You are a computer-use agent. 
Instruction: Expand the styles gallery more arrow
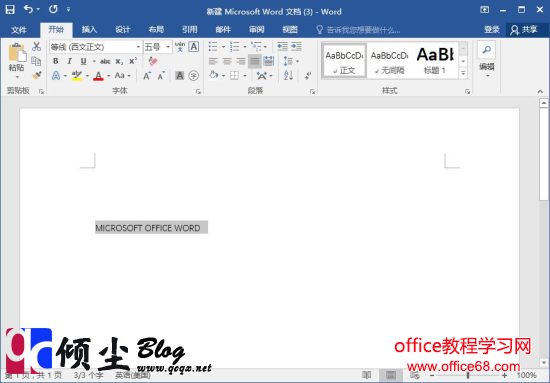coord(463,73)
